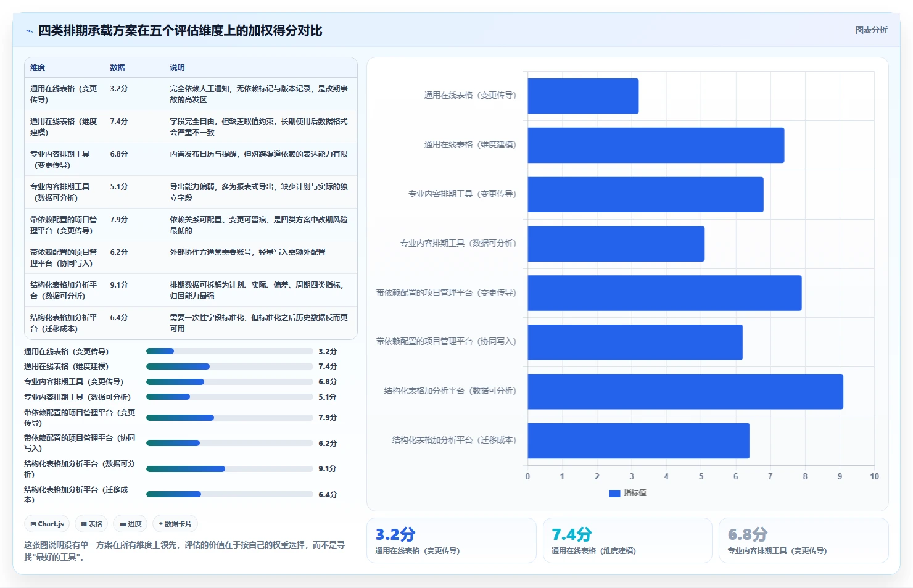Click chart axis label 结构化表格加分析平台（数据可分析）
Viewport: 913px width, 588px height.
point(450,391)
